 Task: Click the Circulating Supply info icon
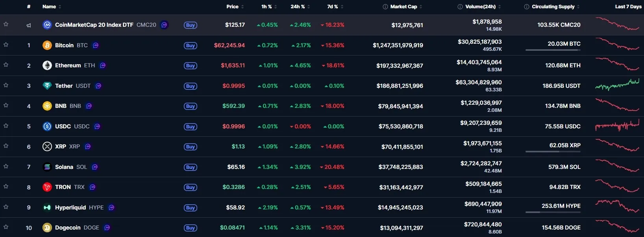pyautogui.click(x=527, y=7)
